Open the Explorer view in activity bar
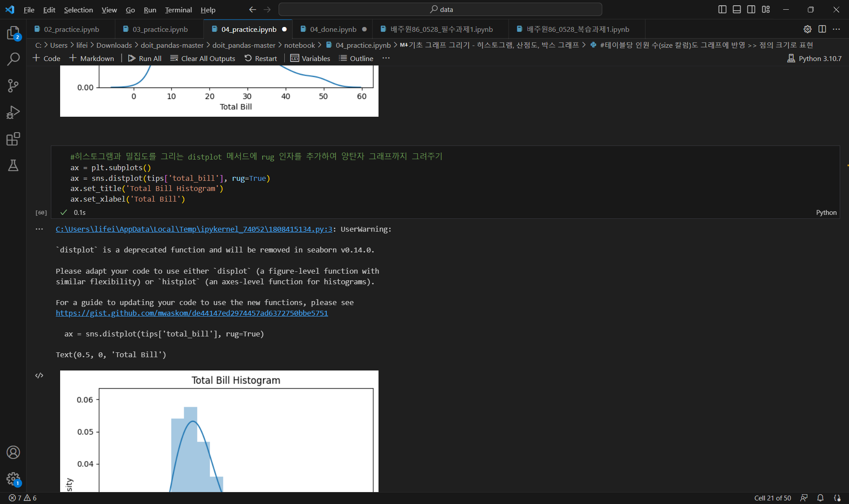 (x=13, y=33)
